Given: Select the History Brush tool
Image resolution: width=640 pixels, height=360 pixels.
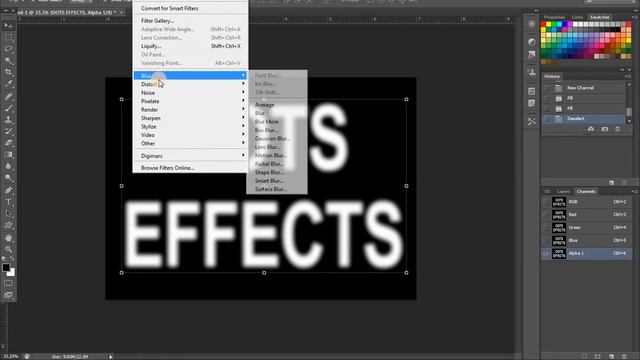Looking at the screenshot, I should coord(8,131).
